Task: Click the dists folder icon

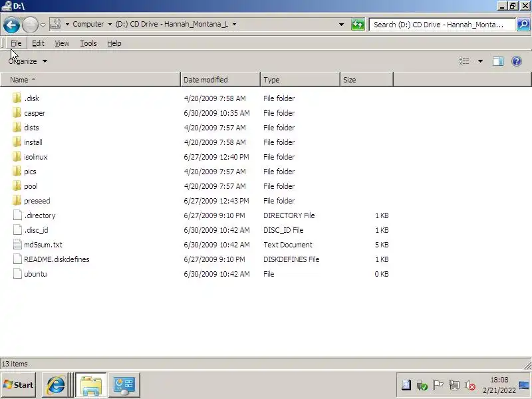Action: click(x=17, y=127)
